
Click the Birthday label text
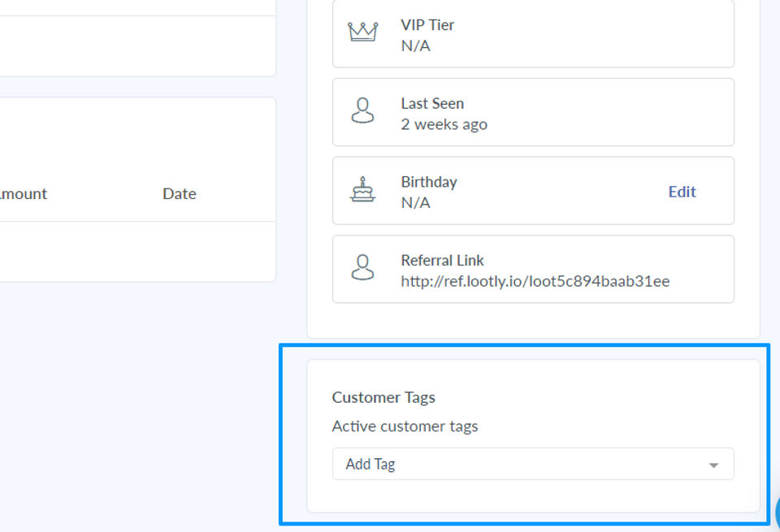(429, 182)
